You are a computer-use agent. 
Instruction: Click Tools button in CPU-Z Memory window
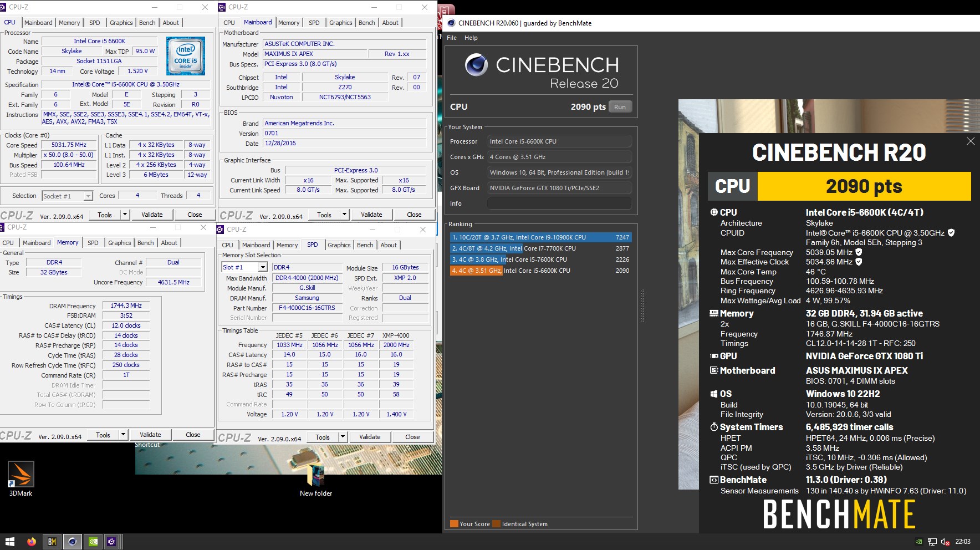click(103, 435)
